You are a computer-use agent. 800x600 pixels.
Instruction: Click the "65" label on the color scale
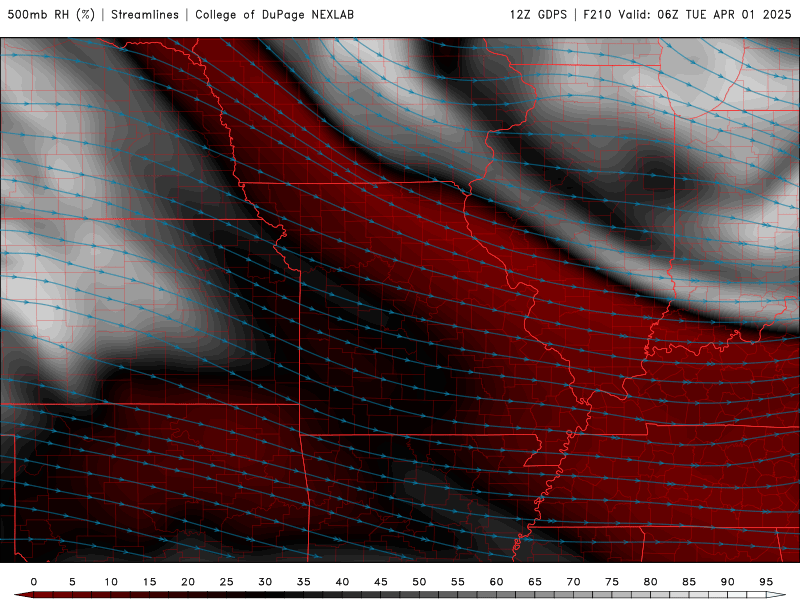[x=535, y=582]
